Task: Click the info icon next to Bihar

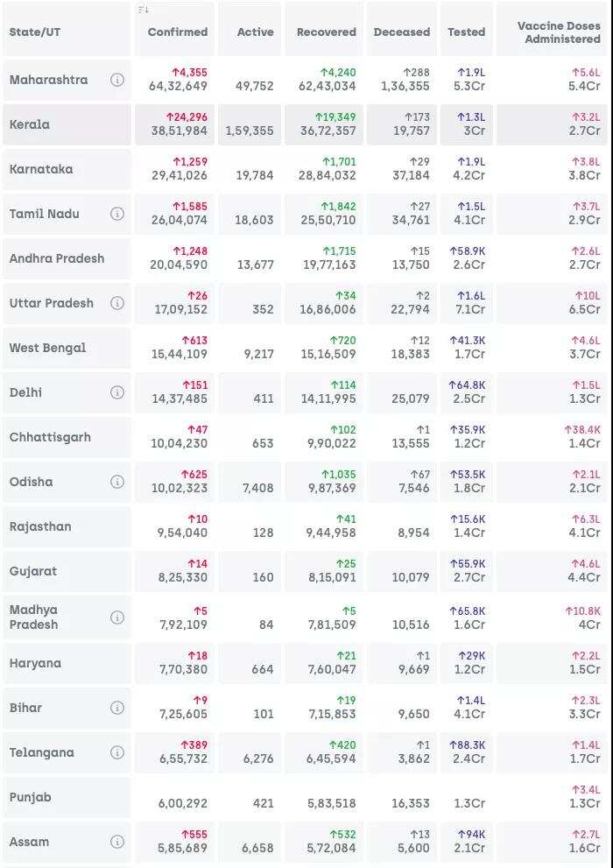Action: pyautogui.click(x=116, y=708)
